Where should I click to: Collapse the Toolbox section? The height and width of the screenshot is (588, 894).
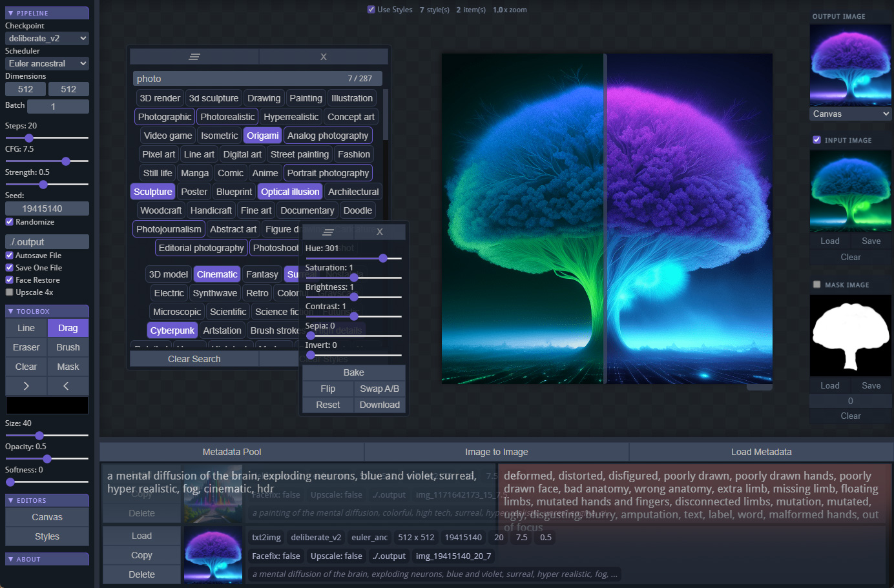[x=47, y=311]
